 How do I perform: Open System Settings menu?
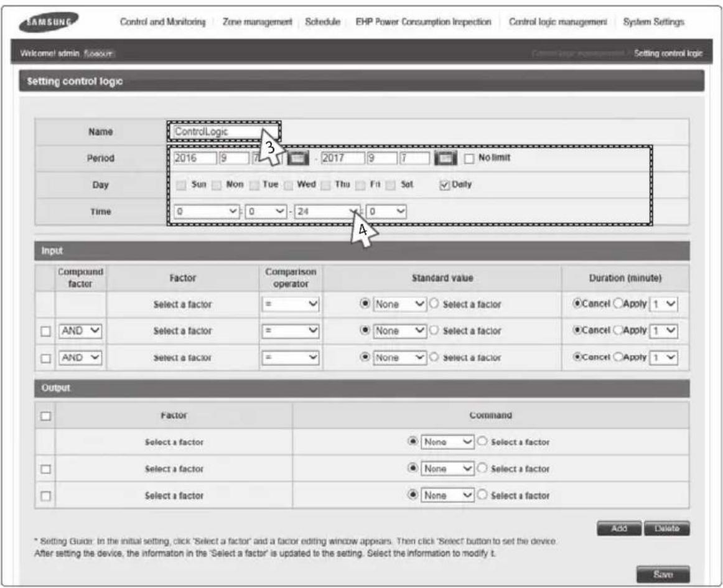(x=653, y=22)
